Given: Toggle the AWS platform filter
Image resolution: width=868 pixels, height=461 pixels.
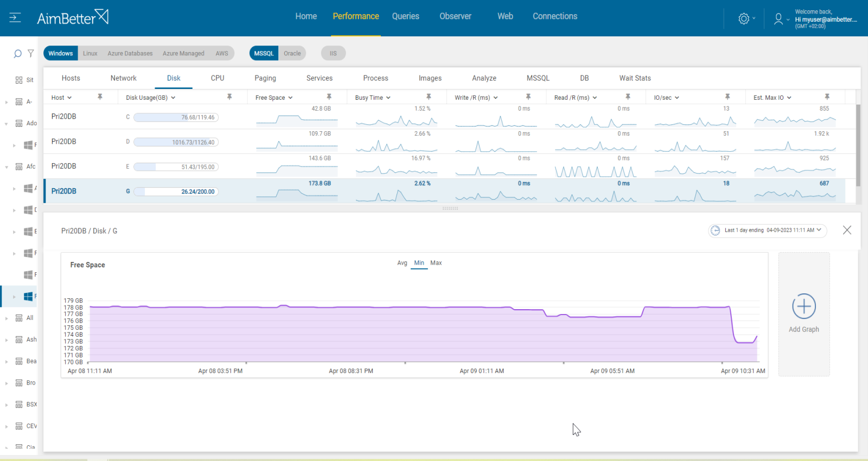Looking at the screenshot, I should coord(222,53).
